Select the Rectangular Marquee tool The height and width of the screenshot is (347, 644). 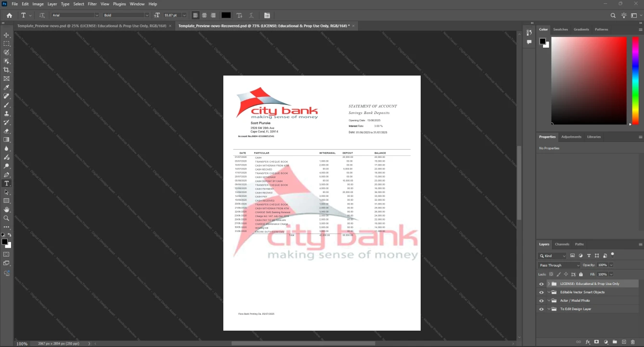[x=6, y=44]
